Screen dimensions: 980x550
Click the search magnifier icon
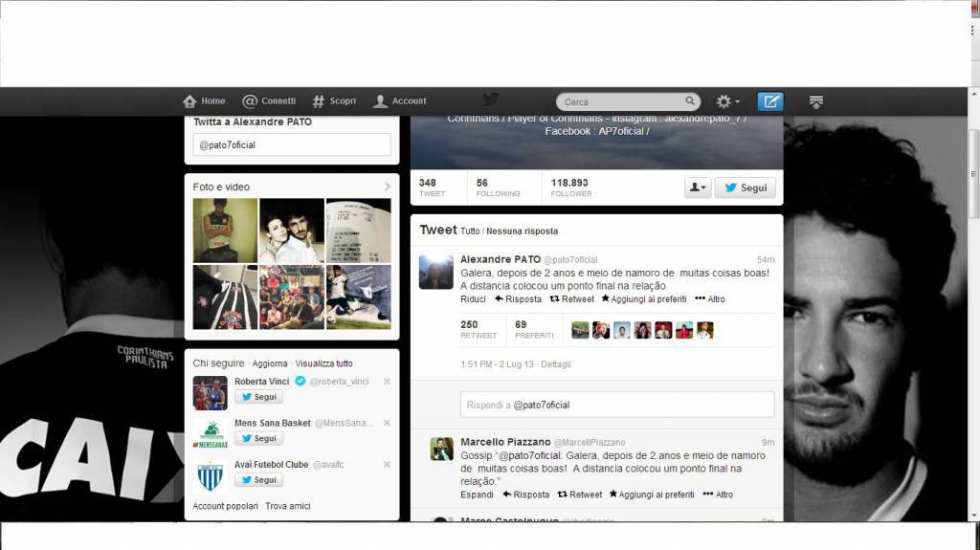(x=690, y=101)
